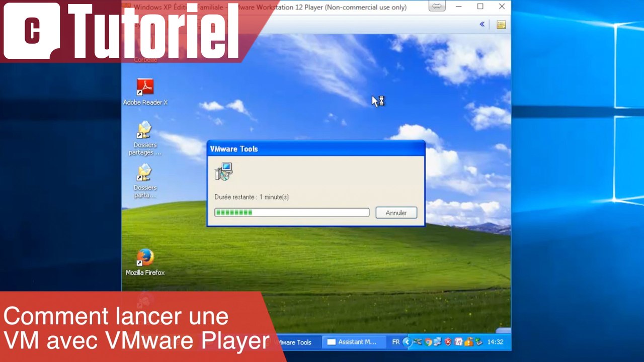This screenshot has width=644, height=362.
Task: Minimize the VMware Workstation 12 Player window
Action: 459,7
